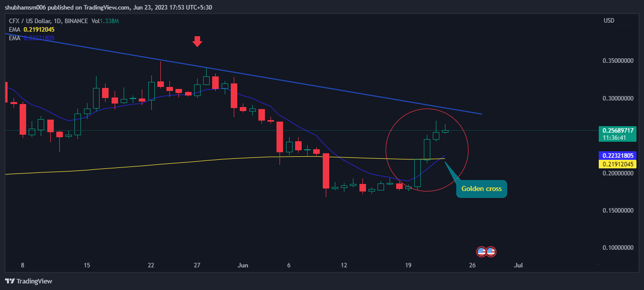
Task: Open the rightmost US flag economic event icon
Action: [491, 251]
